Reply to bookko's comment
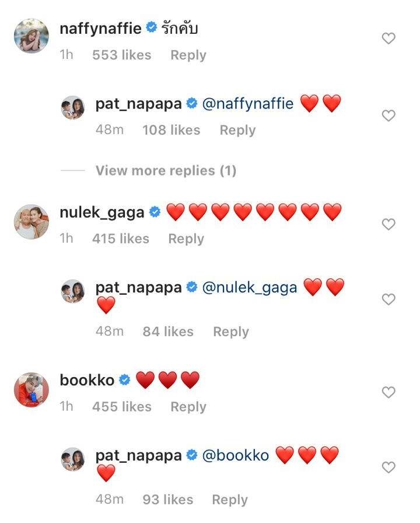 pyautogui.click(x=188, y=407)
